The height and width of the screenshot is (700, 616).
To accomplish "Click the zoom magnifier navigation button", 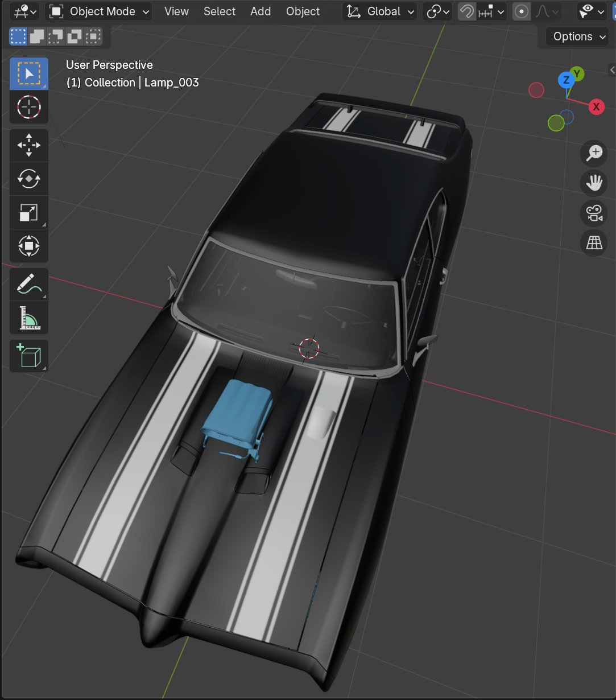I will [594, 153].
